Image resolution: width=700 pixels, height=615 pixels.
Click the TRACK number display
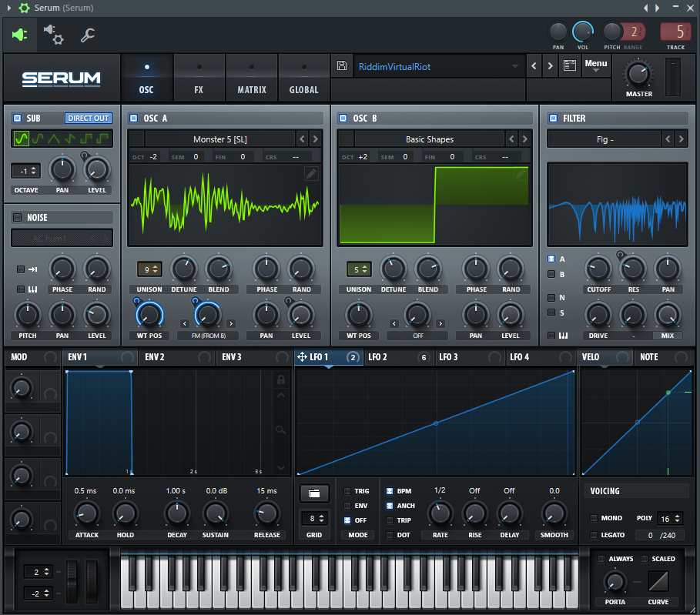[676, 32]
